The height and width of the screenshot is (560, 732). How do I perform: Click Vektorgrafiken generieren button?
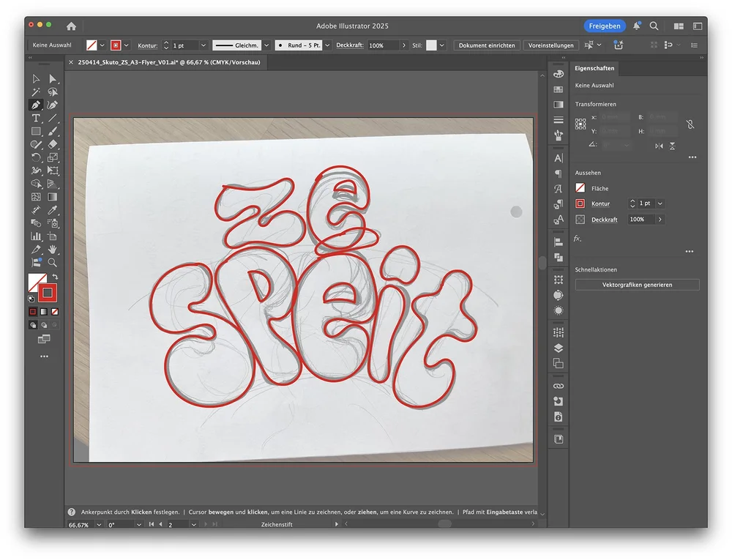638,285
